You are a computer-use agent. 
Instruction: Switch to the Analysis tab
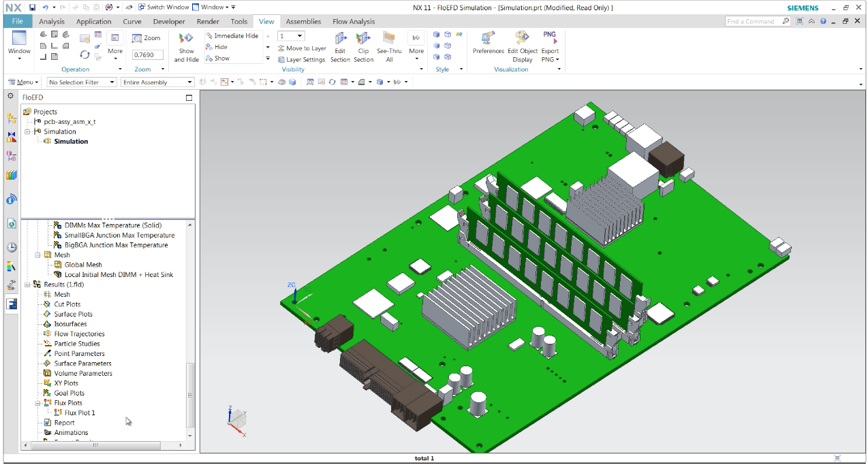click(x=52, y=21)
